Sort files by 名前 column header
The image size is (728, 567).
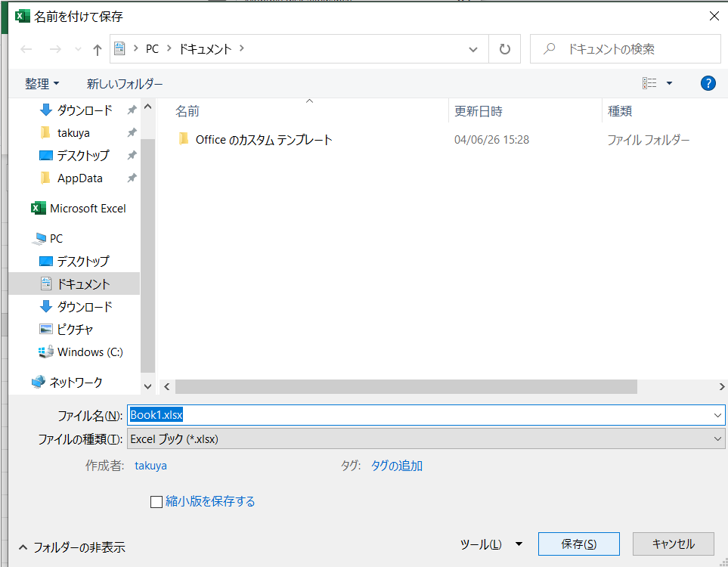click(187, 111)
